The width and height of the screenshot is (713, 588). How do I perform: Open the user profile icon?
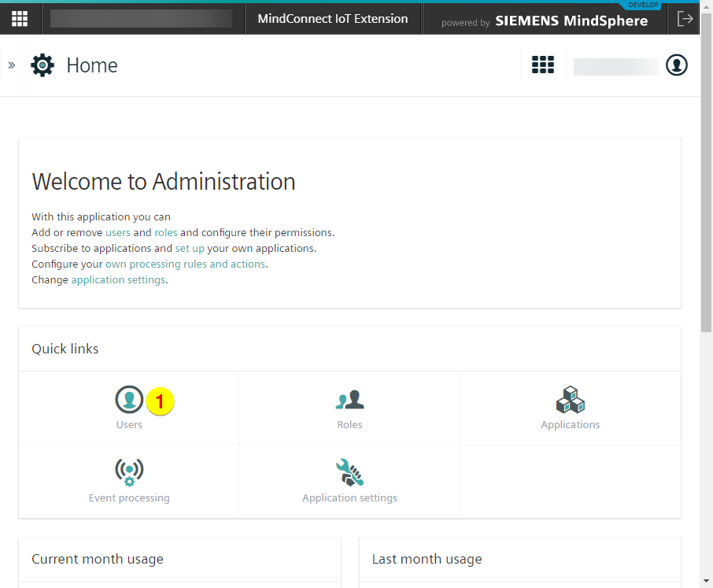click(676, 65)
